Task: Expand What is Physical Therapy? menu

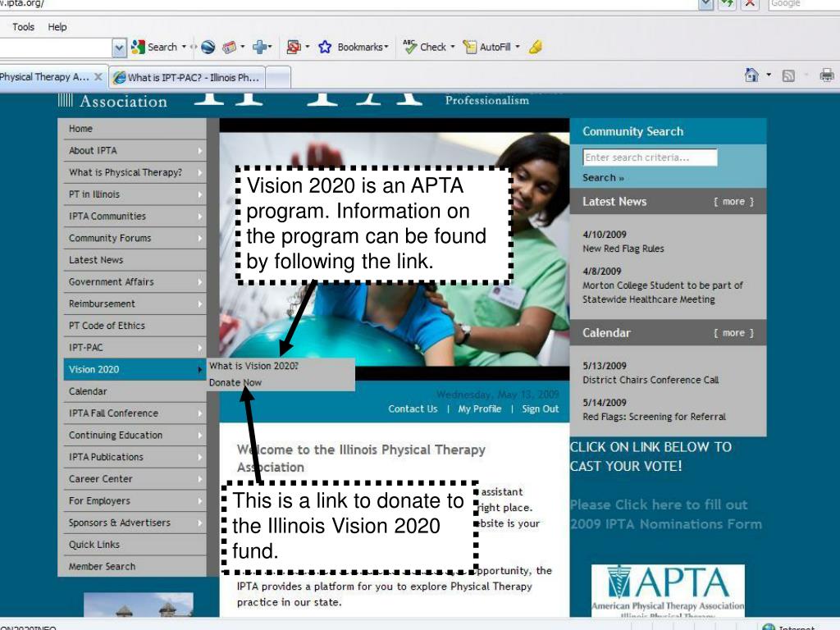Action: tap(135, 172)
